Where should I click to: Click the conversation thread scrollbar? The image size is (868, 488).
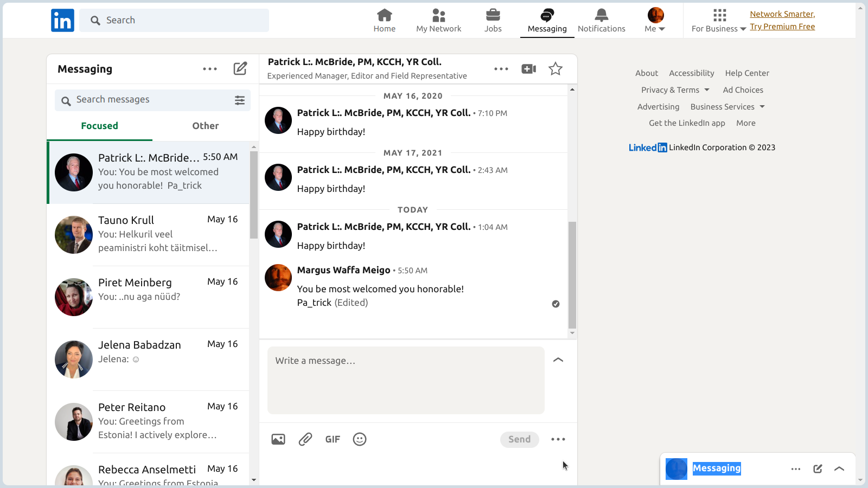click(572, 274)
